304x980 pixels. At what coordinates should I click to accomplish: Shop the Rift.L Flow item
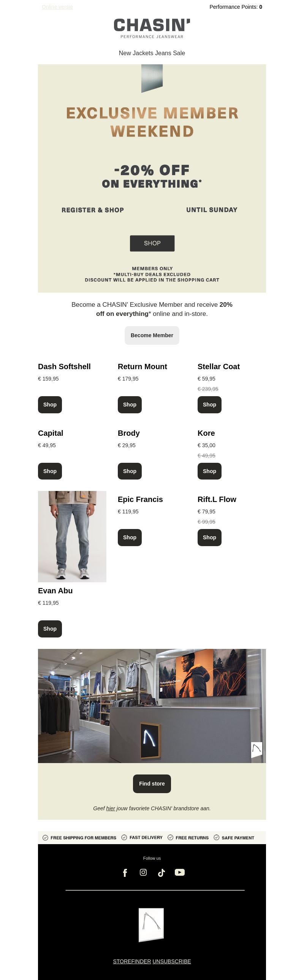click(x=209, y=537)
